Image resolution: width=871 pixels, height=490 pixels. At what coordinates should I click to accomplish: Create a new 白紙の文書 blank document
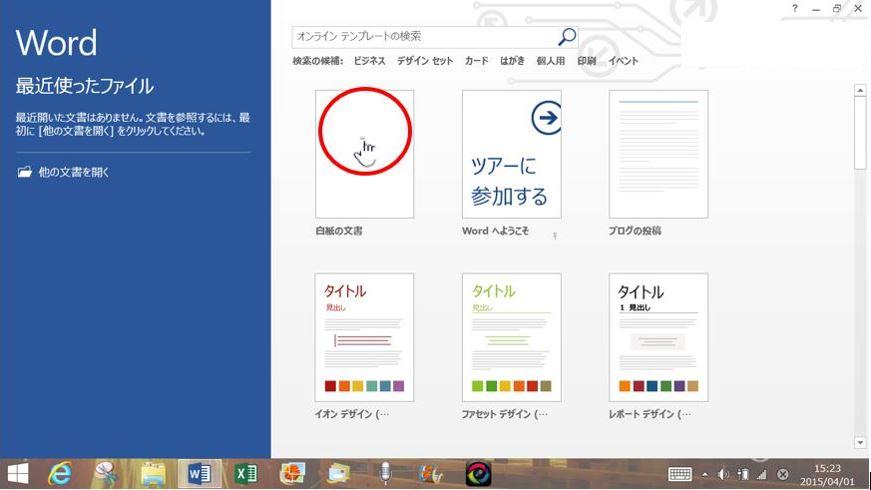click(364, 154)
